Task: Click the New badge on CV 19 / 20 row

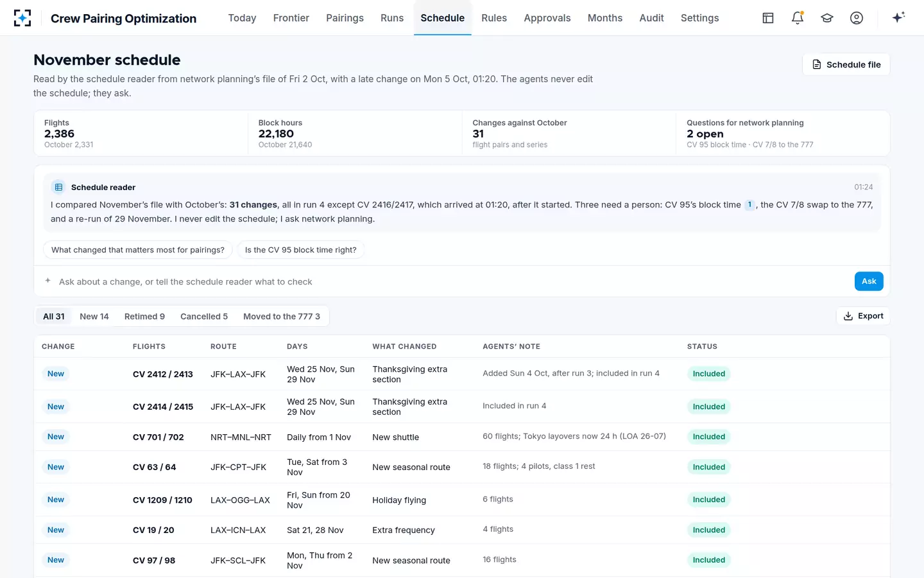Action: 56,530
